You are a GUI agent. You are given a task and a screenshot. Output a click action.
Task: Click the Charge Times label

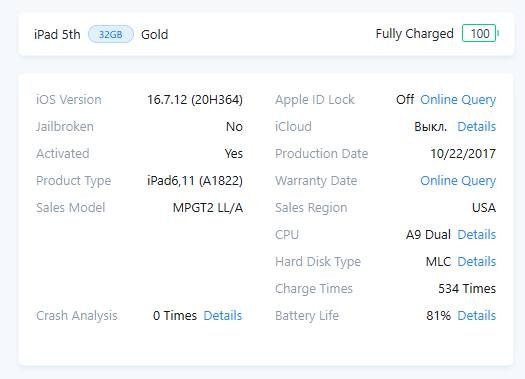(x=314, y=289)
